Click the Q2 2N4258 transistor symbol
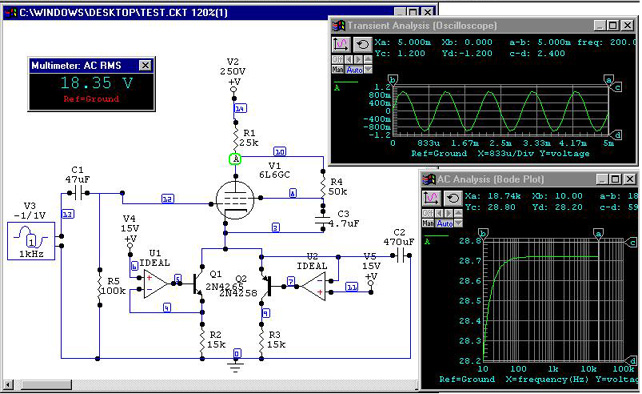 click(266, 285)
